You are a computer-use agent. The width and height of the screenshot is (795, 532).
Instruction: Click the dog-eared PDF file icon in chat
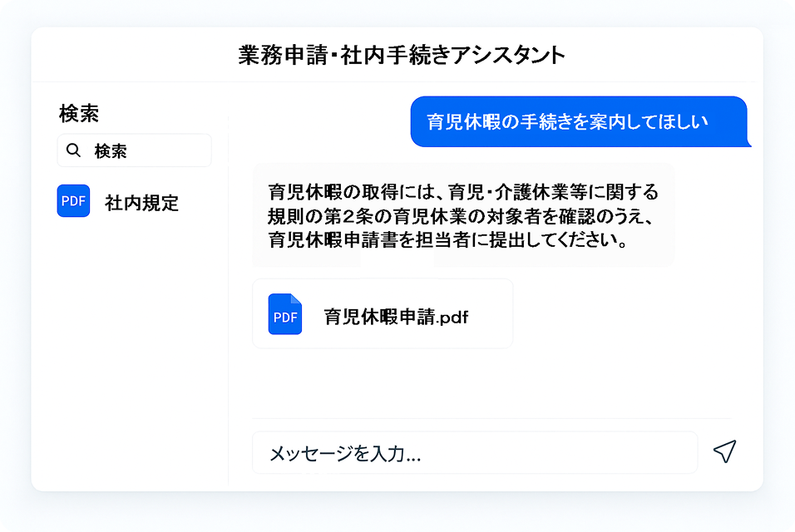285,316
